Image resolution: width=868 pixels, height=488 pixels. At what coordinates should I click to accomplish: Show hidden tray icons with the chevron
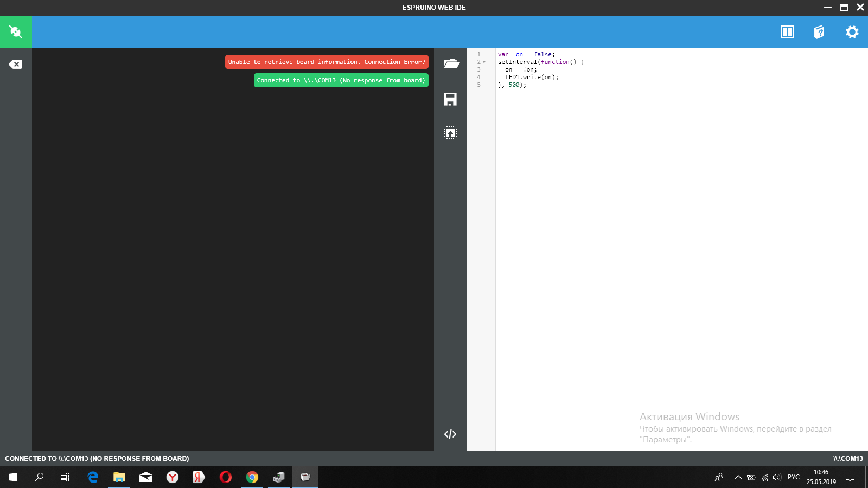click(738, 477)
